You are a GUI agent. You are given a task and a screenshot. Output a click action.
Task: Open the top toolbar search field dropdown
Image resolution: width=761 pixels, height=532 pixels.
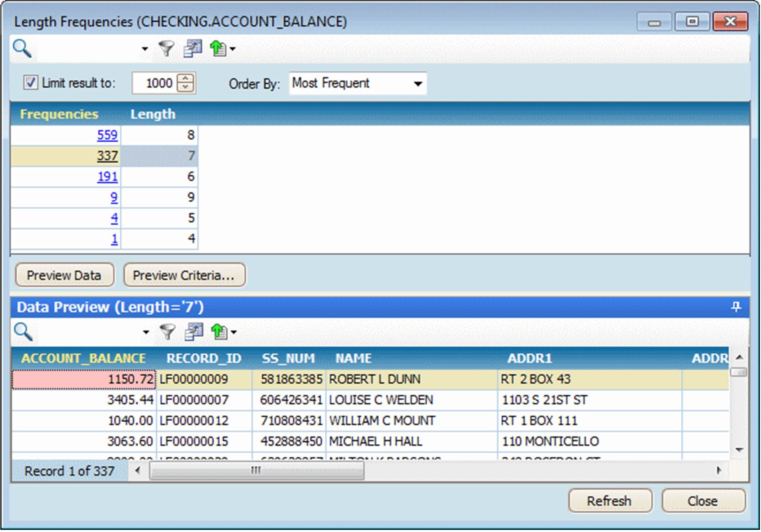[x=145, y=49]
